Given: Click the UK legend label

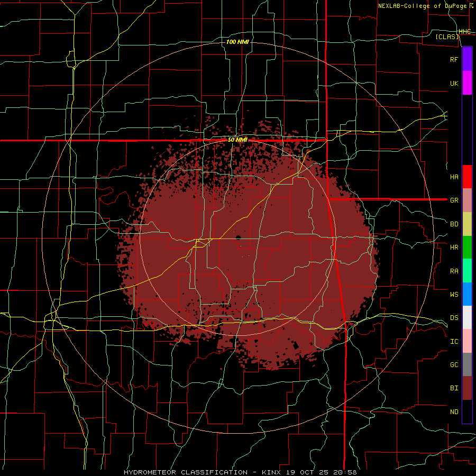Looking at the screenshot, I should point(454,83).
